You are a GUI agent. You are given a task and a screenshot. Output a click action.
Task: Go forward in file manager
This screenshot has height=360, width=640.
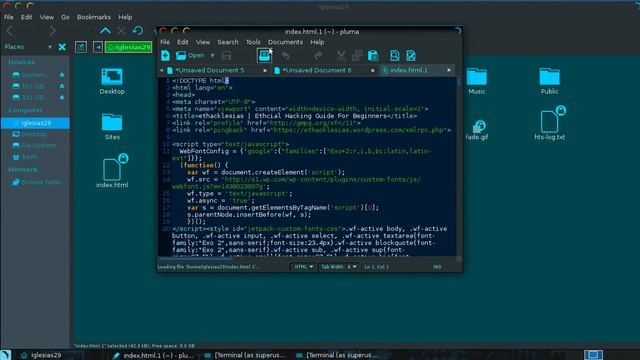[53, 31]
